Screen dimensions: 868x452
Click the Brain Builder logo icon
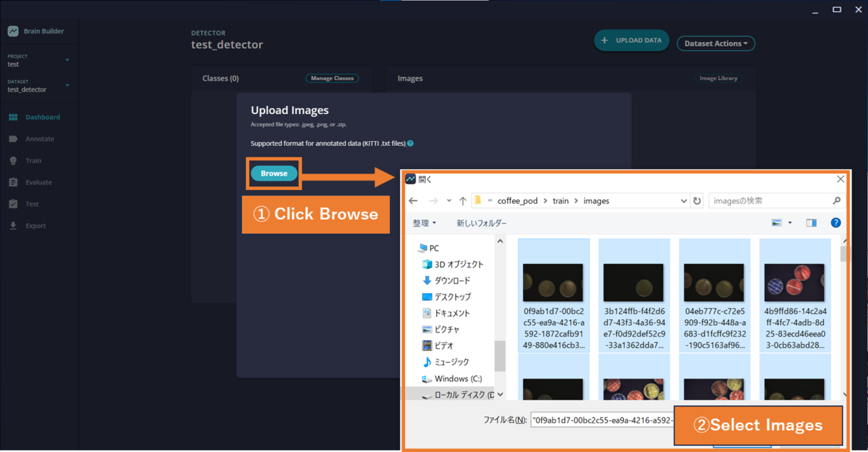point(13,31)
